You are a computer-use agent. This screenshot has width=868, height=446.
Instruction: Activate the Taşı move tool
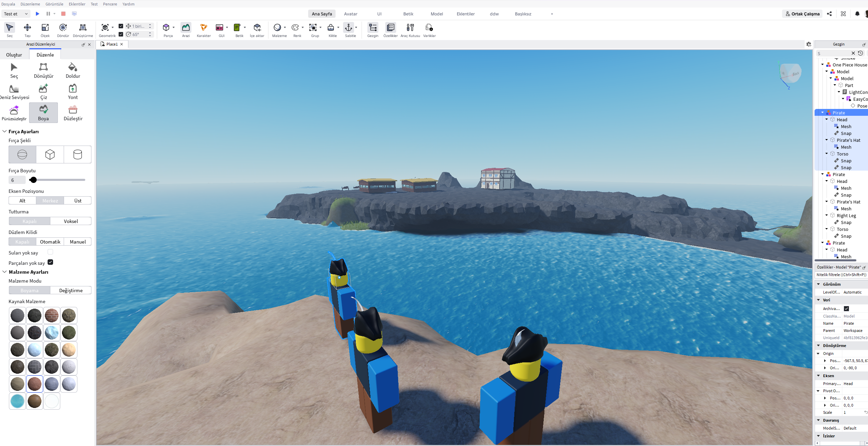27,30
